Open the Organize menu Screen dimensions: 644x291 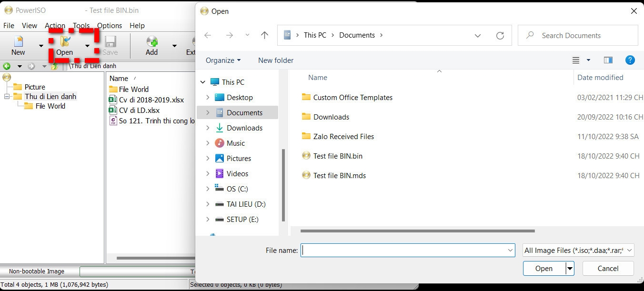[223, 60]
